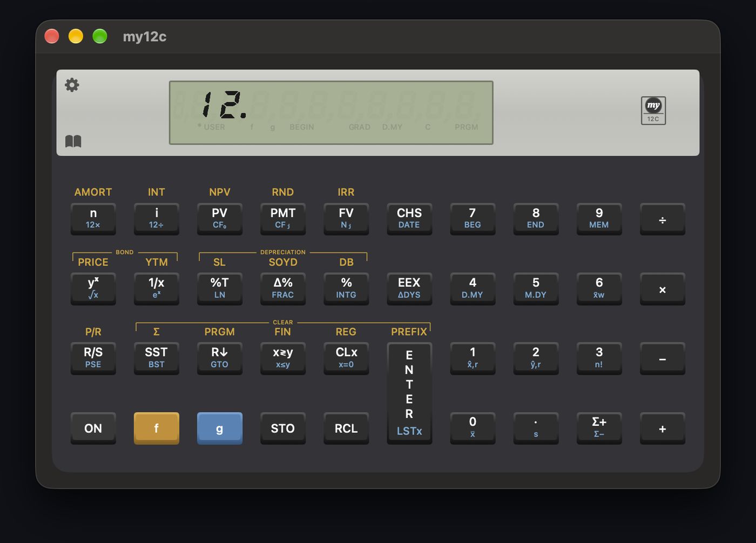Click the yˣ power key

coord(93,289)
